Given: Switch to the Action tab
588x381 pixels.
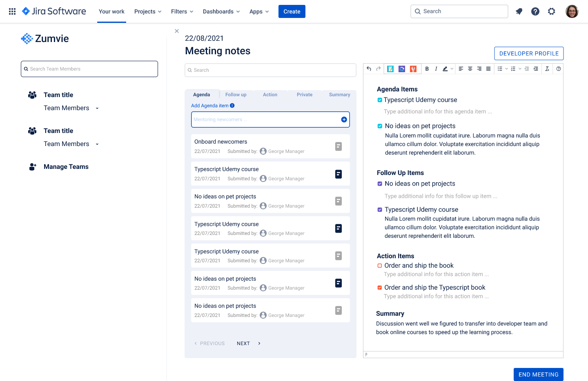Looking at the screenshot, I should 270,95.
